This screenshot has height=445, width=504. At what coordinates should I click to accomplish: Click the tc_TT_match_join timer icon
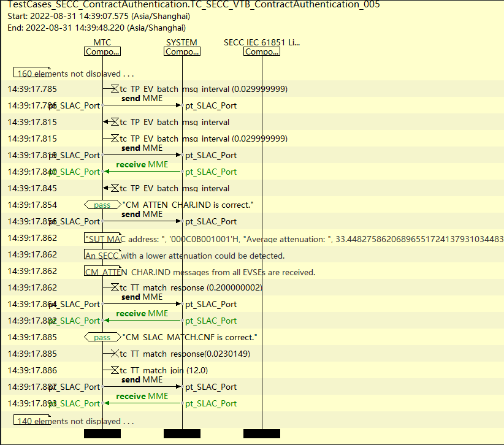(x=115, y=370)
